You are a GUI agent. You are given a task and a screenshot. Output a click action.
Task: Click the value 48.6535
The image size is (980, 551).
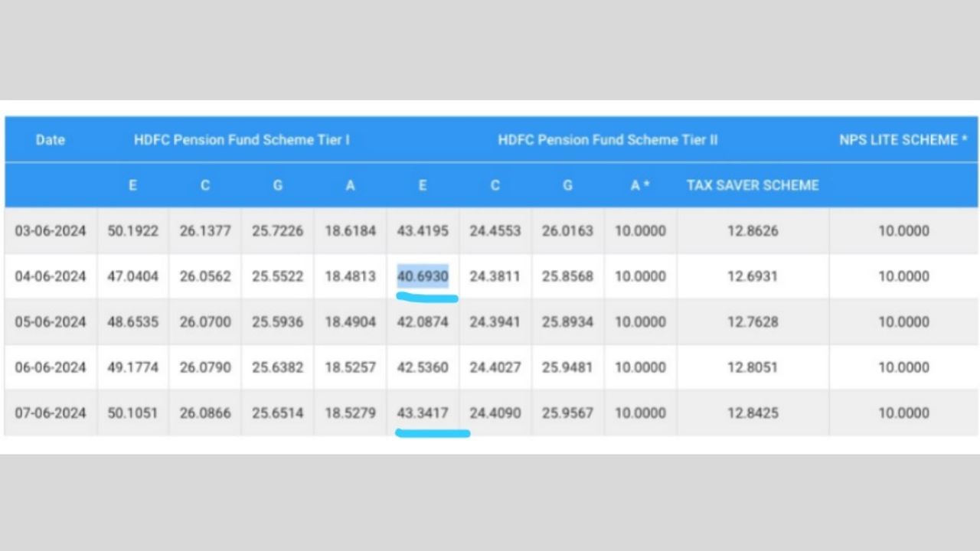coord(132,322)
